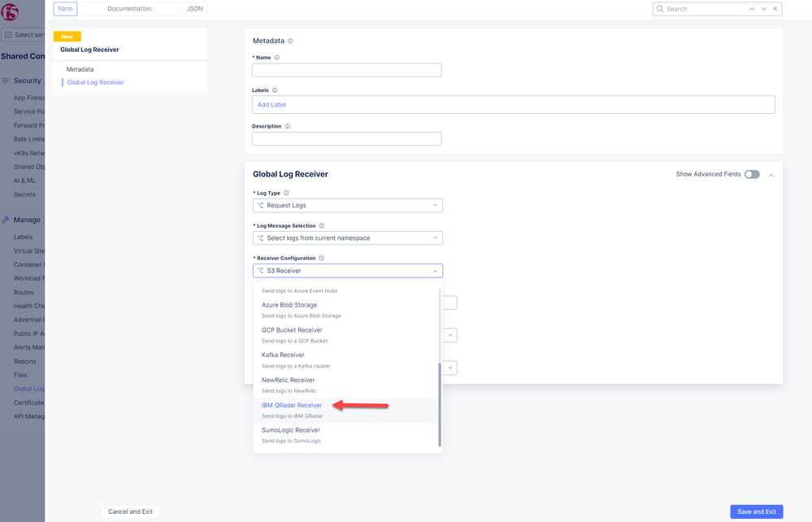Click the search previous-result up arrow
This screenshot has width=812, height=522.
(x=752, y=9)
